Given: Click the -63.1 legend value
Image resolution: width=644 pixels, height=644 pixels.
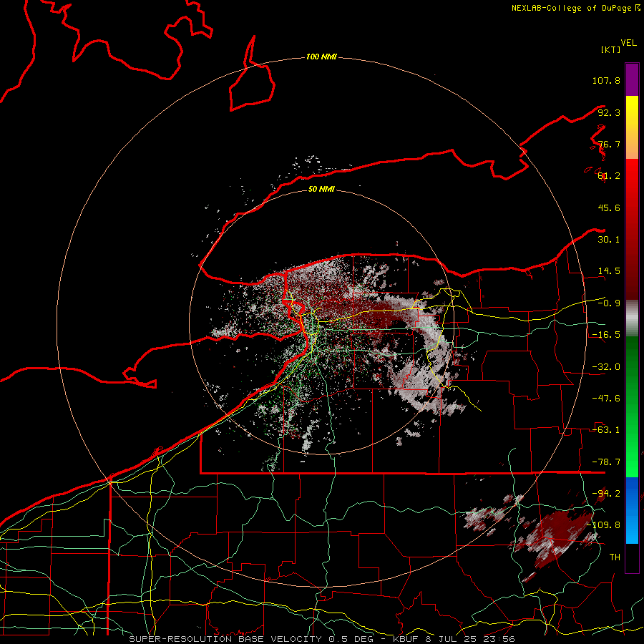Looking at the screenshot, I should point(606,430).
